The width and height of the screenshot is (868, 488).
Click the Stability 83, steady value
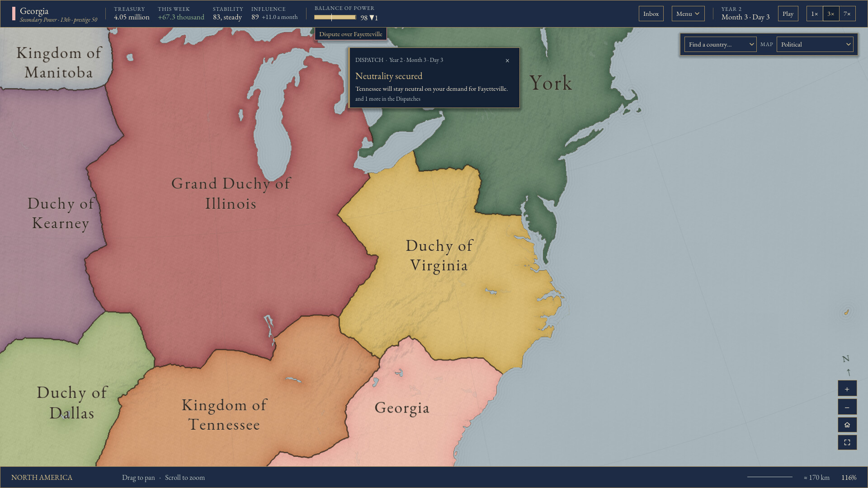coord(227,17)
